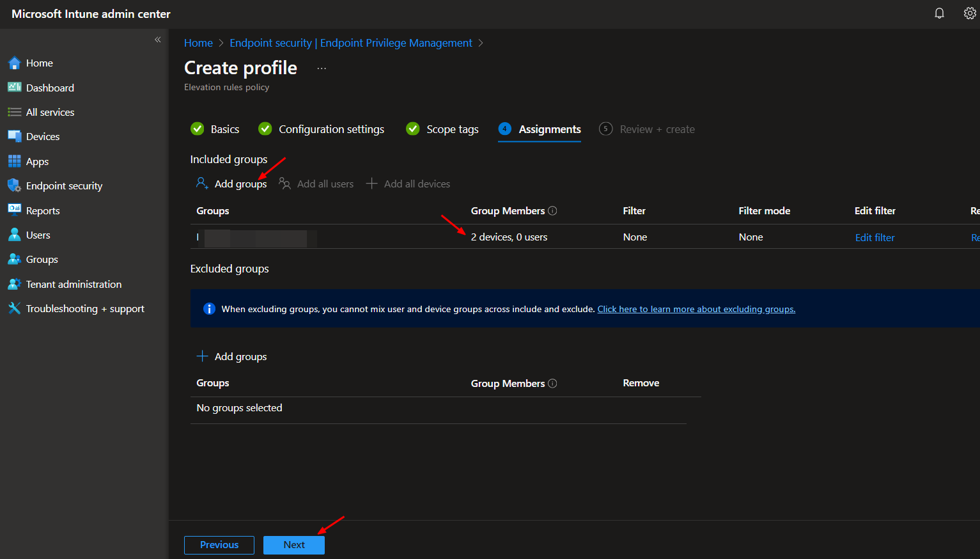Viewport: 980px width, 559px height.
Task: Open the ellipsis menu next to Create profile
Action: point(322,68)
